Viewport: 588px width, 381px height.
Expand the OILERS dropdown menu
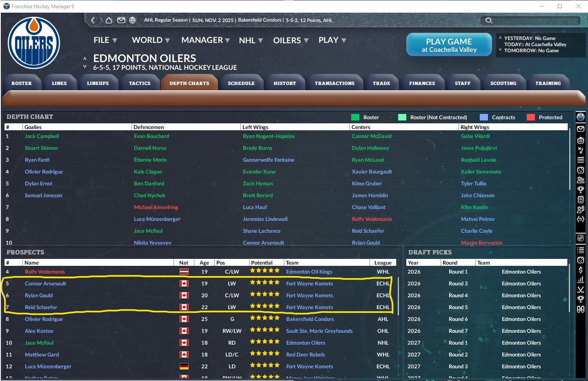[x=291, y=40]
